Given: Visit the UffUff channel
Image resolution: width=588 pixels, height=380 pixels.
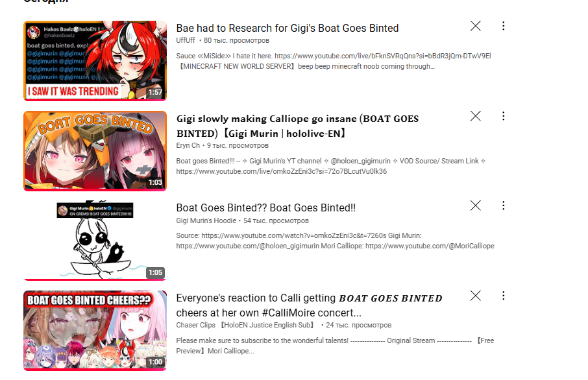Looking at the screenshot, I should [186, 40].
